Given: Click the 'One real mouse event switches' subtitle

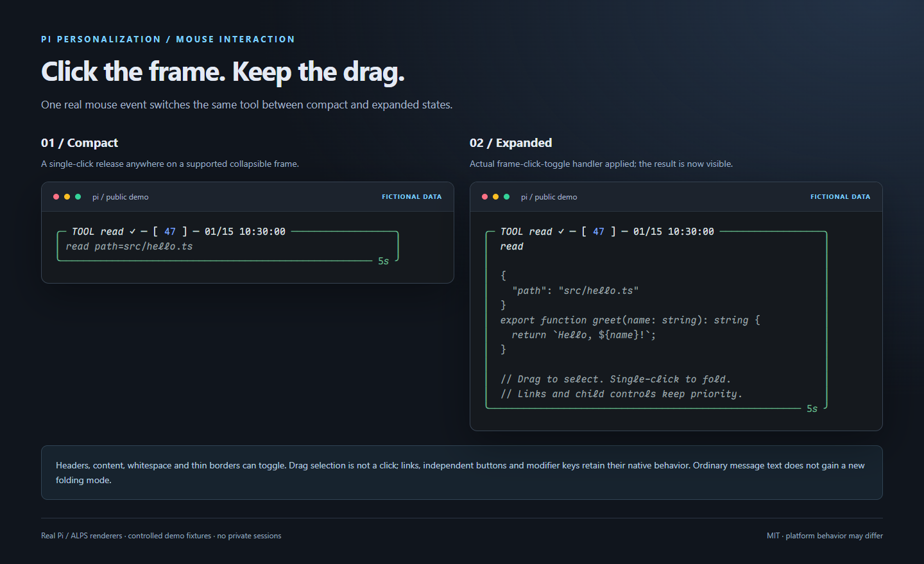Looking at the screenshot, I should pos(247,105).
